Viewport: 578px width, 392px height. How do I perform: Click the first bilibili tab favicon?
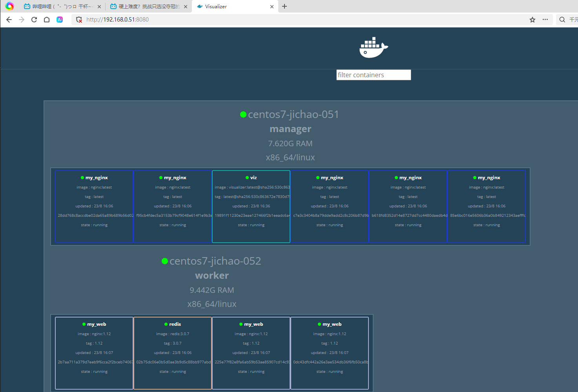click(27, 6)
